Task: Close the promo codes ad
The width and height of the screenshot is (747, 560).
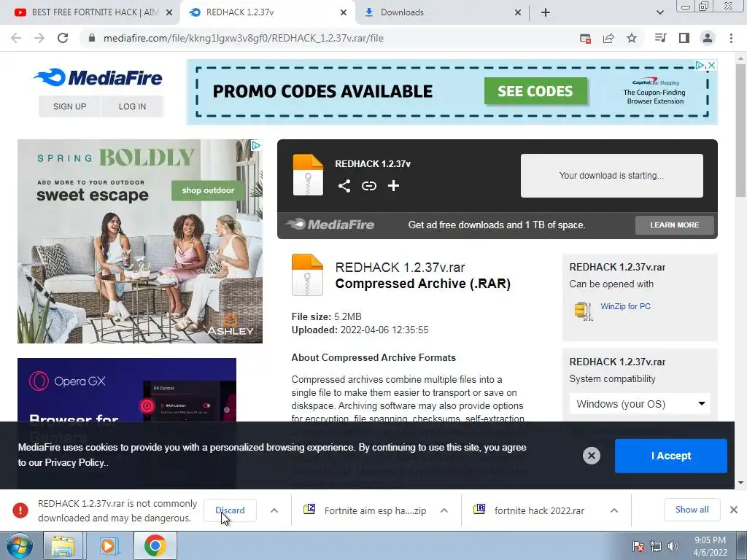Action: tap(711, 65)
